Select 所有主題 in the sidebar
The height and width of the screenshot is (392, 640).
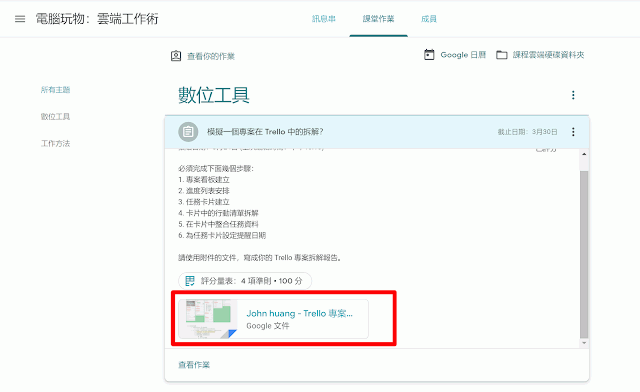click(56, 89)
